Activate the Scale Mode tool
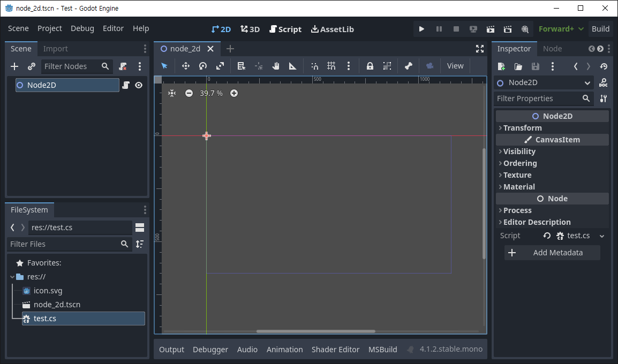The image size is (618, 364). (x=220, y=66)
